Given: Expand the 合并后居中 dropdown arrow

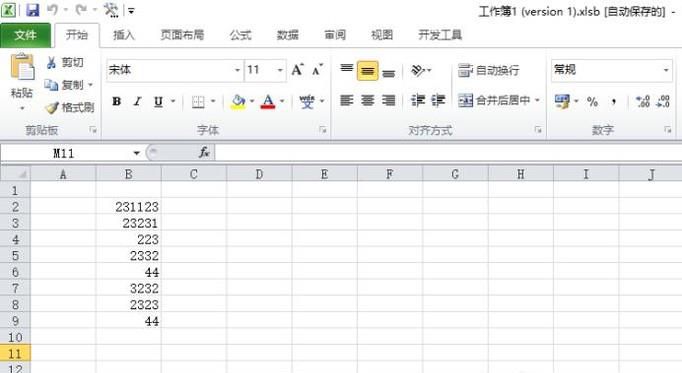Looking at the screenshot, I should tap(537, 101).
